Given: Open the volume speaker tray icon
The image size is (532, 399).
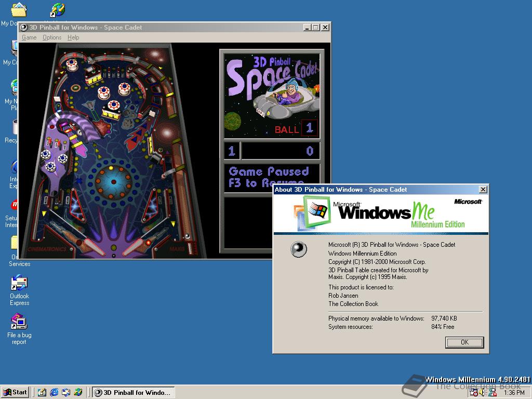Looking at the screenshot, I should click(x=483, y=393).
